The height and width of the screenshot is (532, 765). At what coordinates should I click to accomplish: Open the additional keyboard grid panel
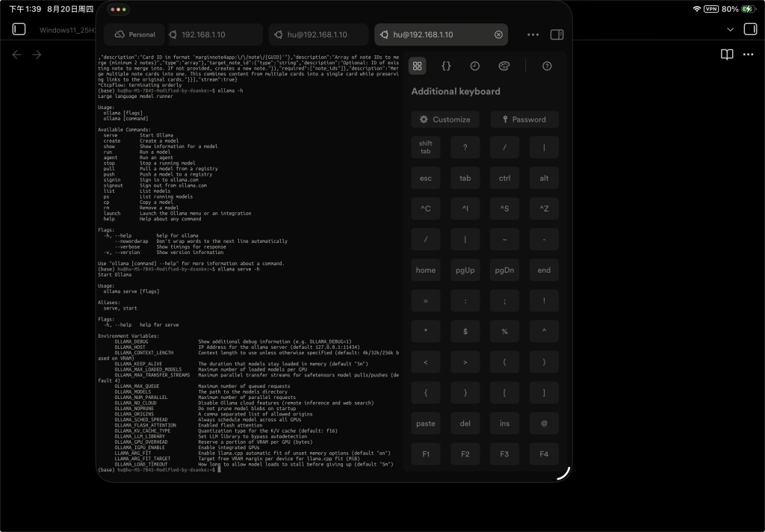point(417,66)
